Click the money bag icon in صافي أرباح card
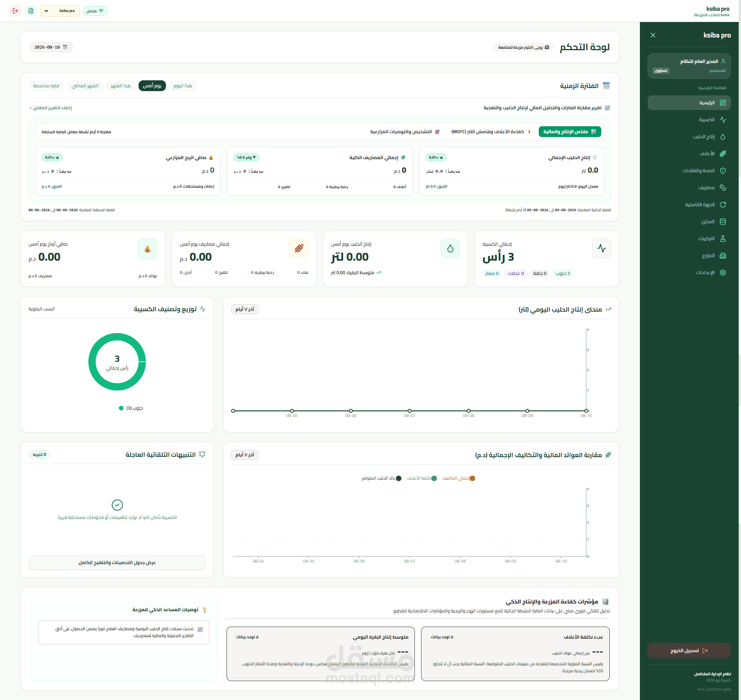This screenshot has height=700, width=741. point(147,249)
